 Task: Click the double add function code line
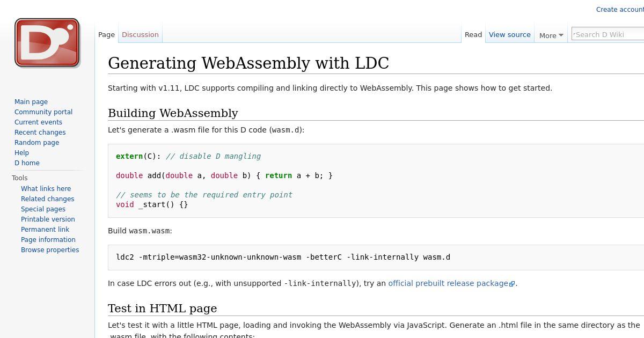224,175
